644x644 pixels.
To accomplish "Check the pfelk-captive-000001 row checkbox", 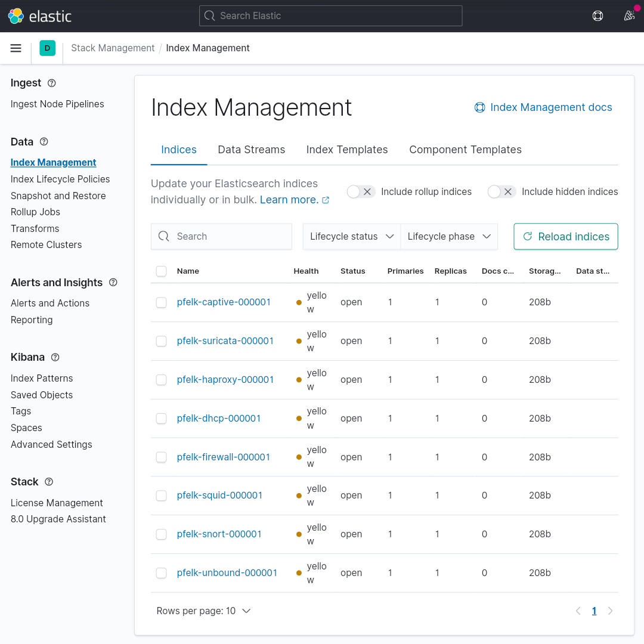I will tap(162, 302).
